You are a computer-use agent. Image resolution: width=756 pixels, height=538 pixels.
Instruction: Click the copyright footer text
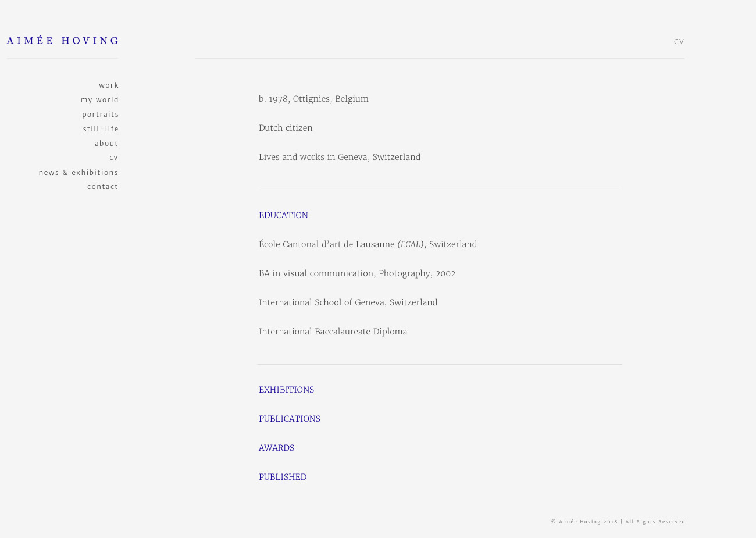(618, 522)
